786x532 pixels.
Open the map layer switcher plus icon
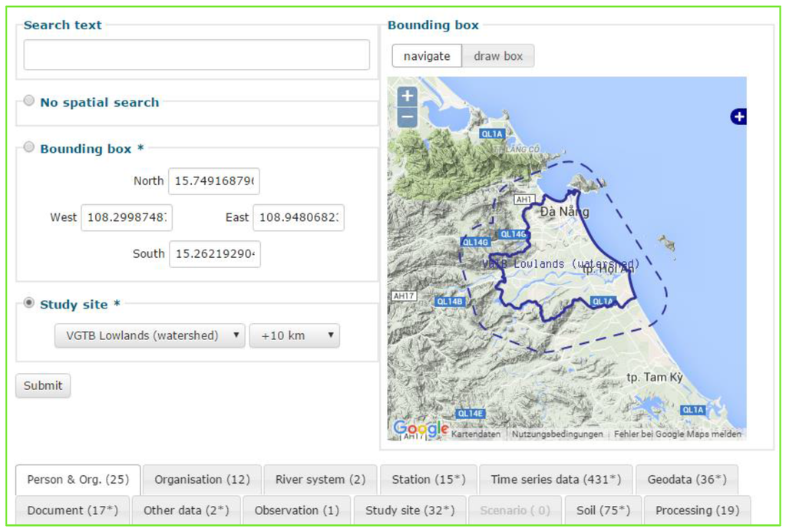click(738, 117)
